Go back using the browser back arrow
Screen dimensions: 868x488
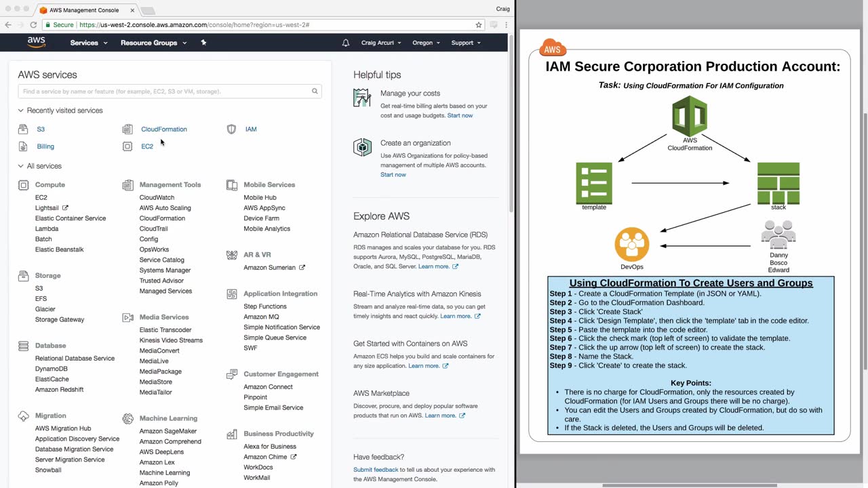8,24
